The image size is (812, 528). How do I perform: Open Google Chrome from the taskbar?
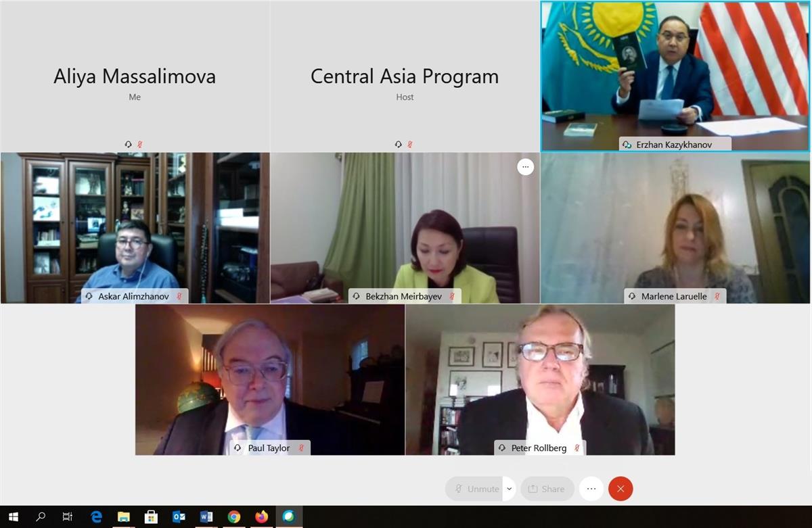[x=234, y=517]
